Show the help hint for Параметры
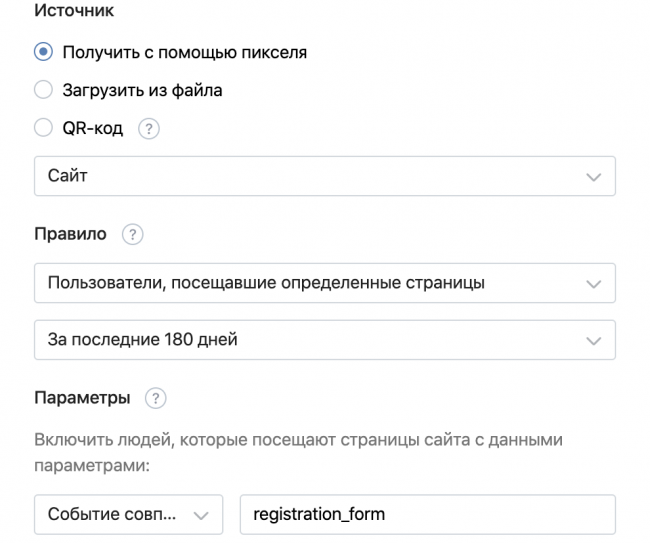Viewport: 650px width, 543px height. coord(155,398)
